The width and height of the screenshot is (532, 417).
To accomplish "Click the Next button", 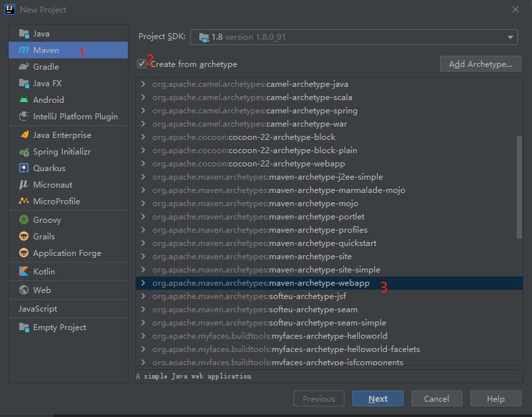I will point(378,398).
